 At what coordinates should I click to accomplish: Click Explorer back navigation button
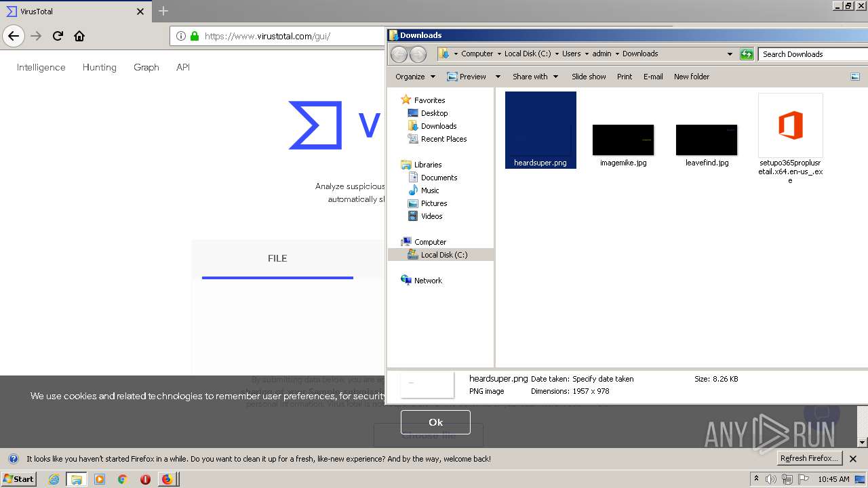(399, 54)
